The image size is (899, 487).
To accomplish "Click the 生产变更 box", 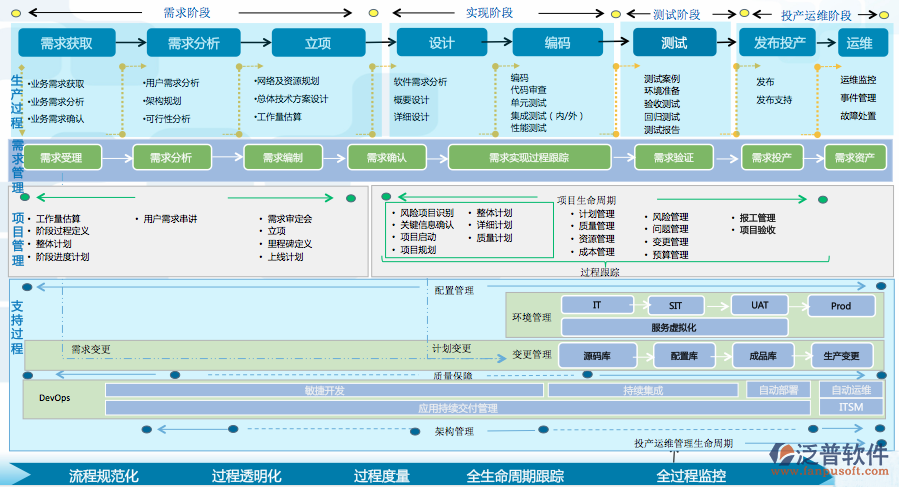I will (x=840, y=355).
